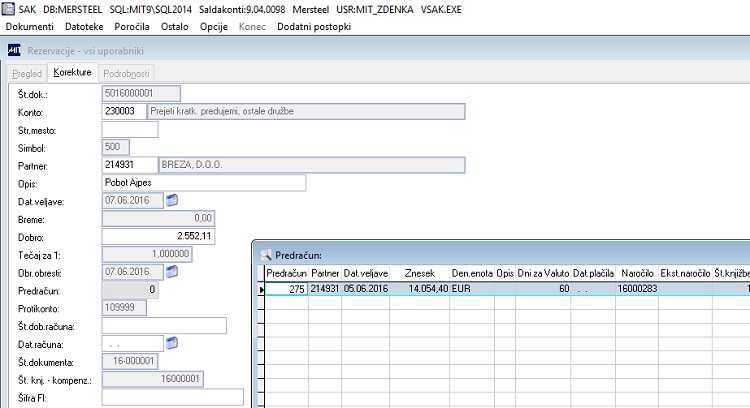Open the Poročila menu
This screenshot has height=408, width=750.
pyautogui.click(x=132, y=27)
